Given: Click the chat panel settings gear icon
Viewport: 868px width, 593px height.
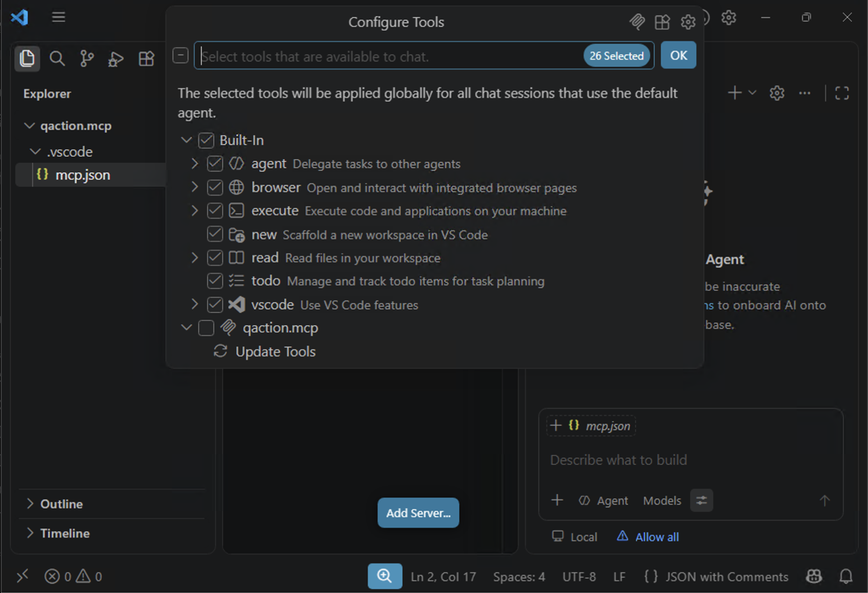Looking at the screenshot, I should pos(777,93).
